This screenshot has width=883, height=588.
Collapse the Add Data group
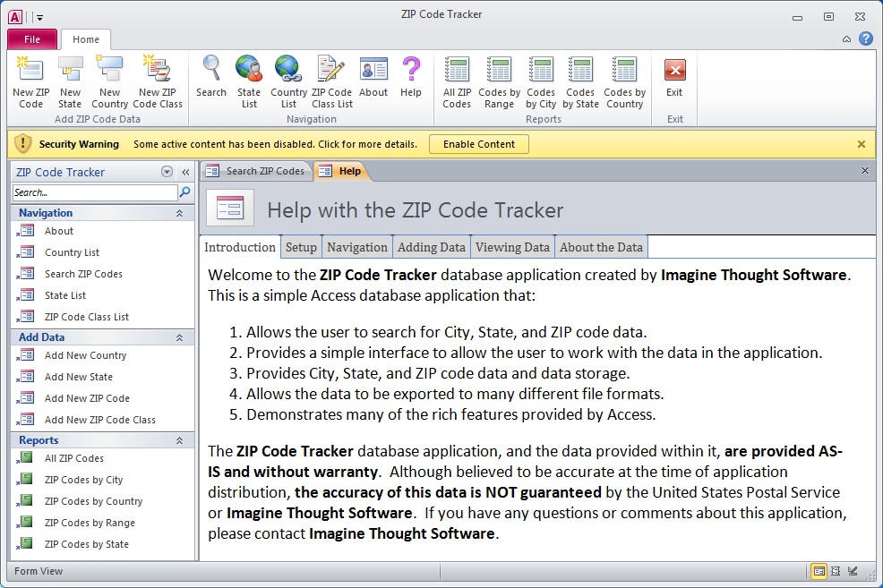click(179, 337)
